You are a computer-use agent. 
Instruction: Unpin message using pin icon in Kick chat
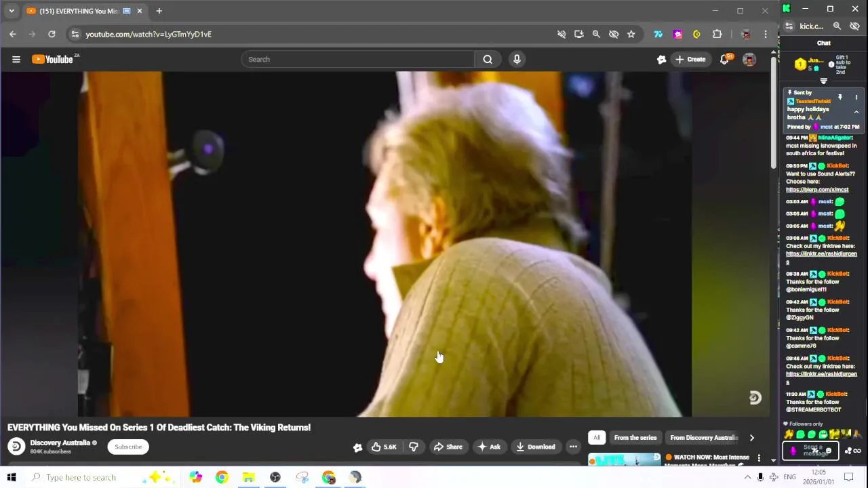point(840,98)
